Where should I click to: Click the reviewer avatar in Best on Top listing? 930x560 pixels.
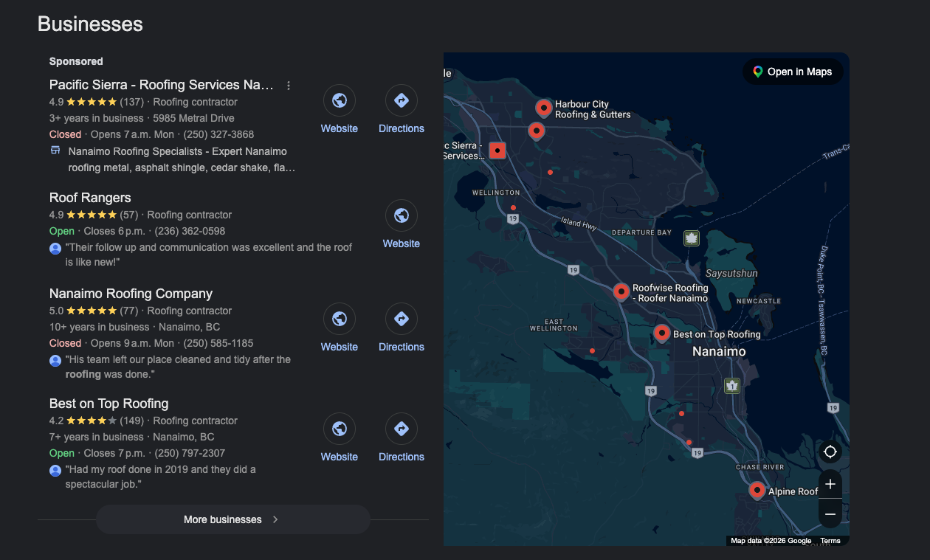point(55,471)
